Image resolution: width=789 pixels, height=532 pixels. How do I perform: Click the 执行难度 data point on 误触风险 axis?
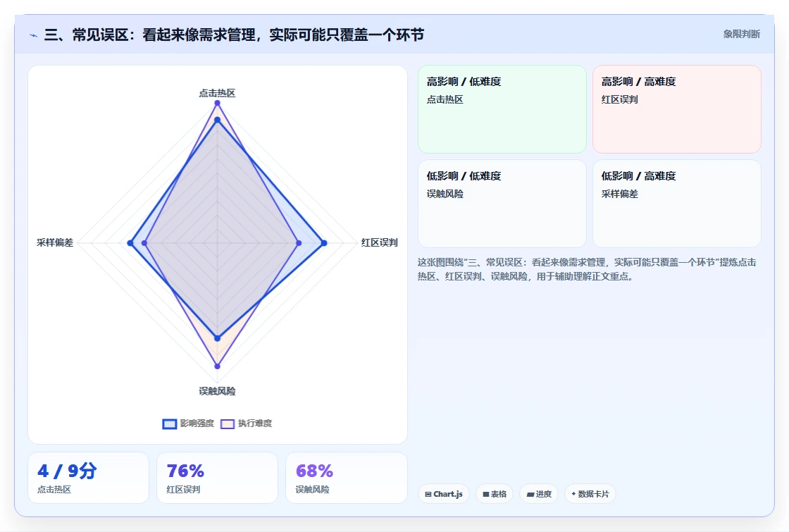click(x=218, y=366)
